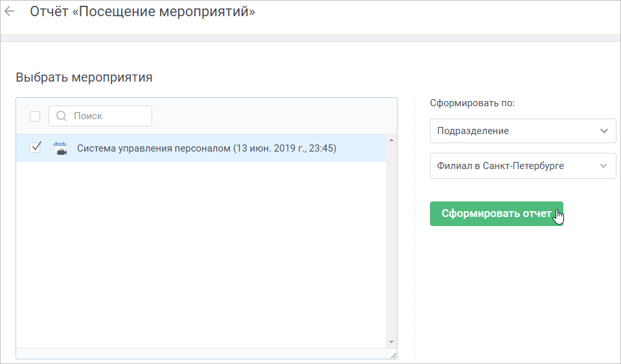Click the webinar calendar icon in the event row

pos(60,148)
